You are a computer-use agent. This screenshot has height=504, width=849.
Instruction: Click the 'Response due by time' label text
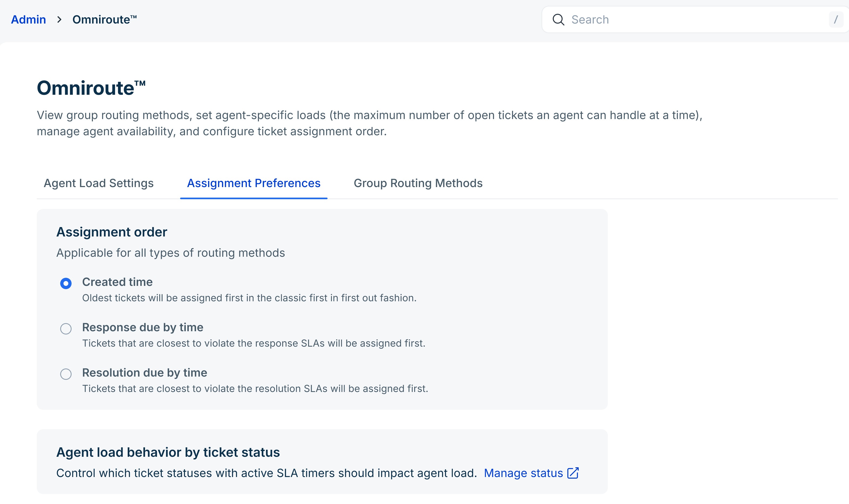coord(143,327)
